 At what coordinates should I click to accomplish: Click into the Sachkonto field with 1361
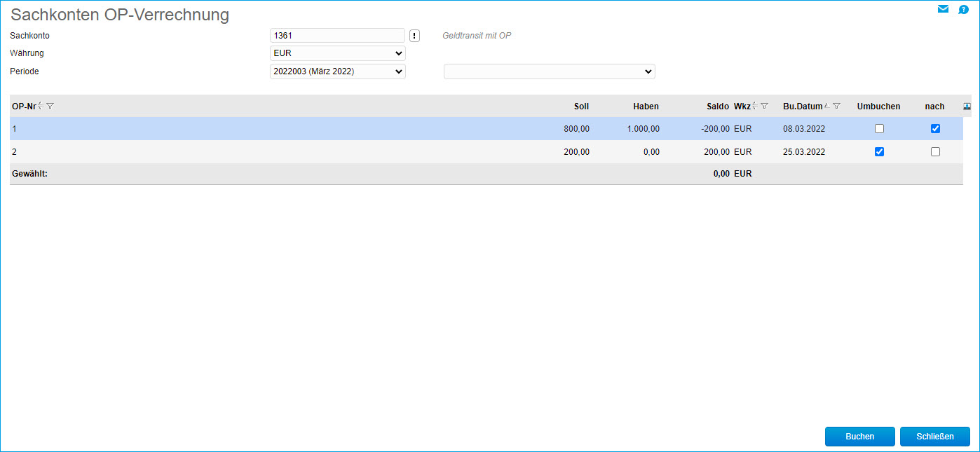click(x=336, y=36)
